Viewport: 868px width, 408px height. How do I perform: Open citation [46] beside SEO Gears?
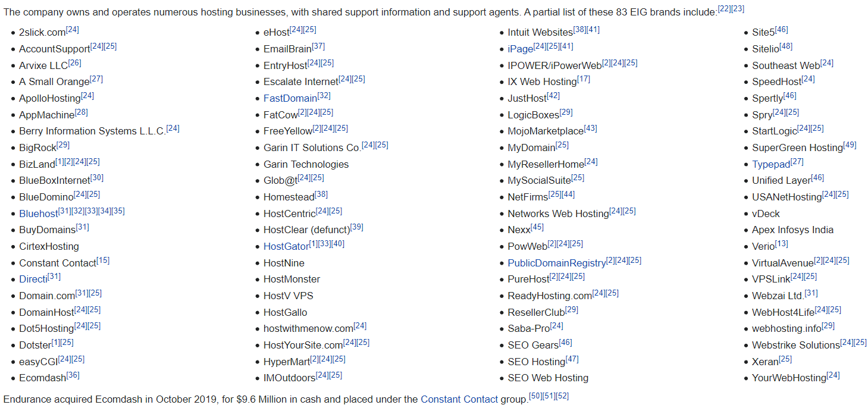(x=566, y=343)
